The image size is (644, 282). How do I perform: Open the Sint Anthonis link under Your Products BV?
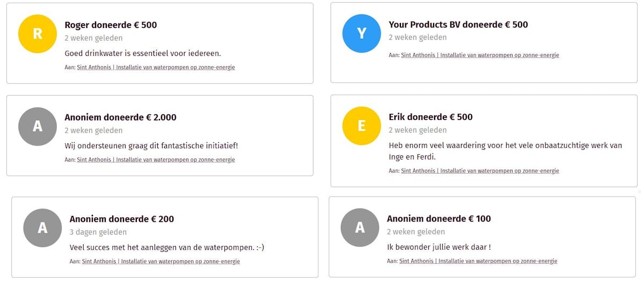pyautogui.click(x=480, y=55)
